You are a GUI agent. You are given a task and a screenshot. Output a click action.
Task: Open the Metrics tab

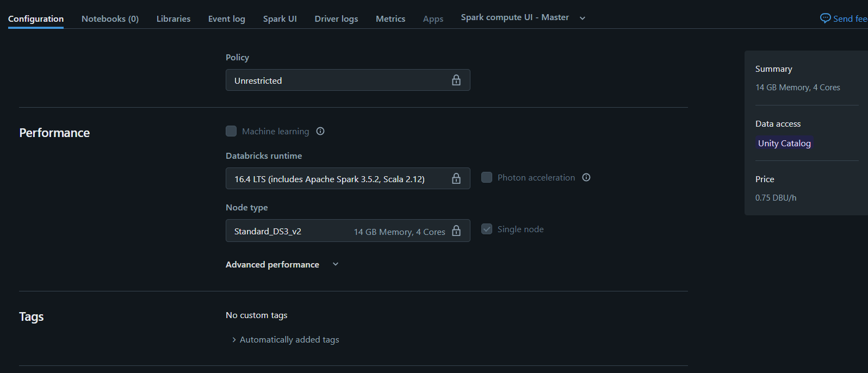[x=390, y=18]
